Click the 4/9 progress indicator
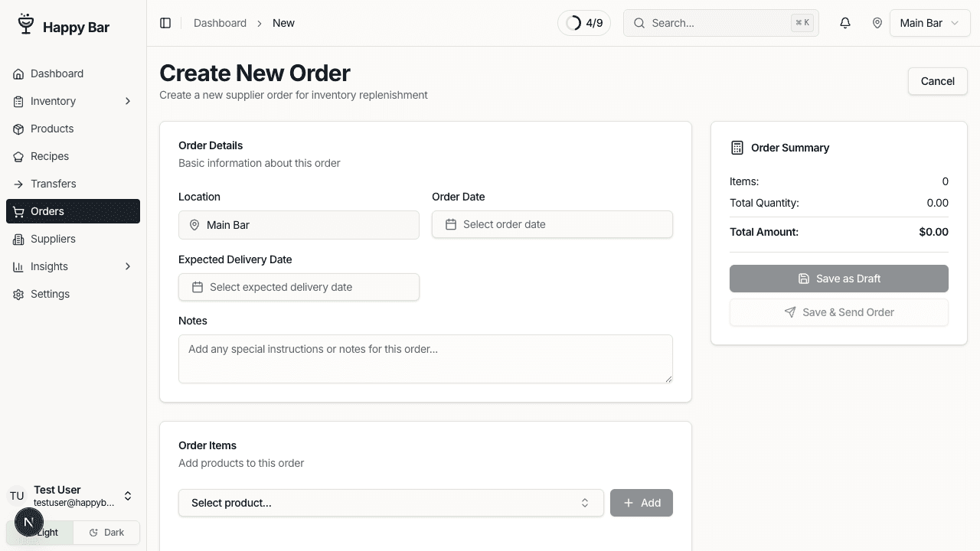 584,23
